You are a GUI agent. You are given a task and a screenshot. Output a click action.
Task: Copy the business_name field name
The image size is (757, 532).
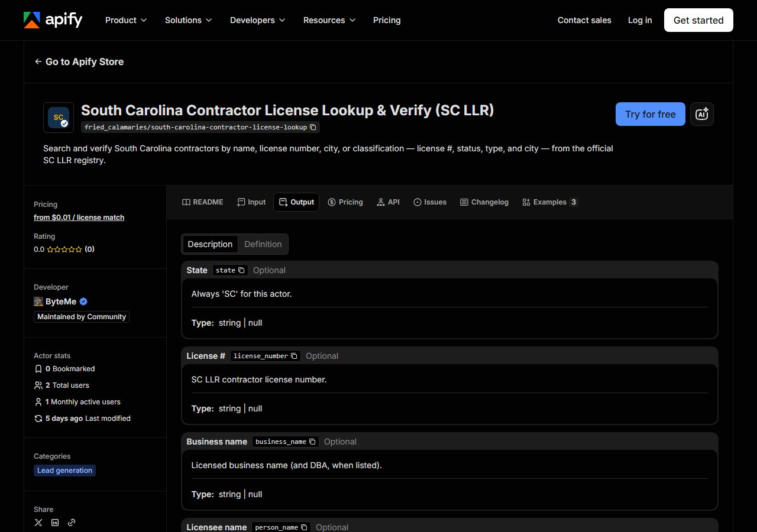(x=312, y=442)
